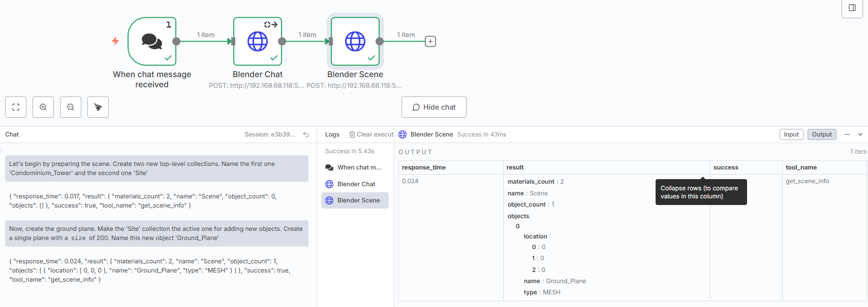Select Blender Scene log entry
This screenshot has width=868, height=307.
355,200
